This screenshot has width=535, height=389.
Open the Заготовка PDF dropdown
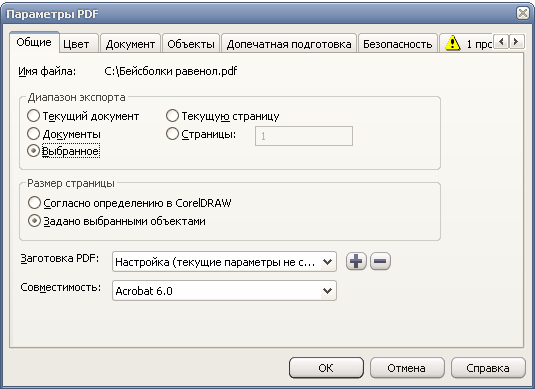tap(225, 262)
